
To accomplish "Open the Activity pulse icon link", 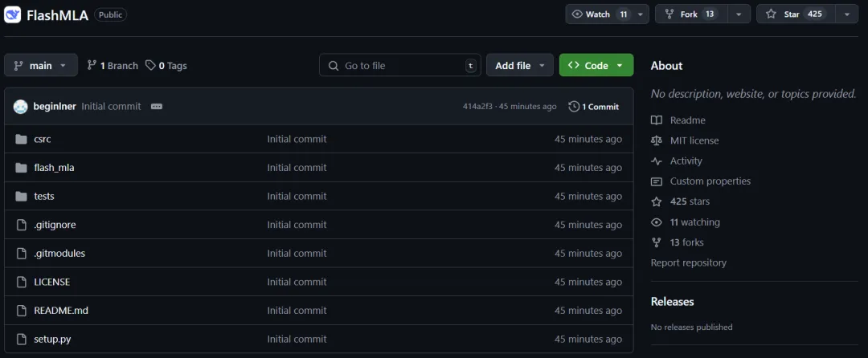I will pos(657,161).
